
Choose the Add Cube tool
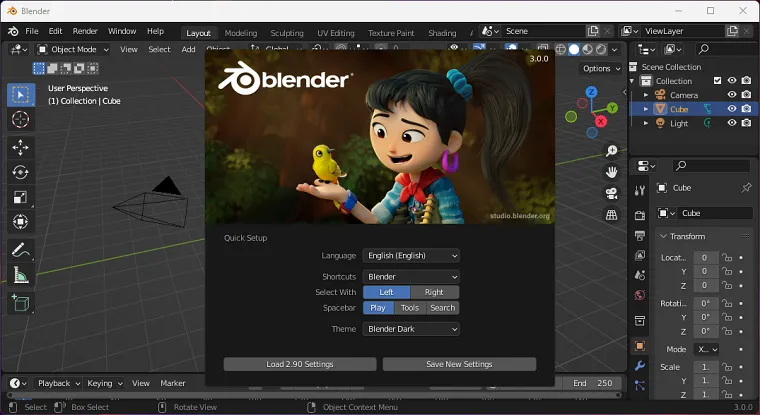(20, 303)
